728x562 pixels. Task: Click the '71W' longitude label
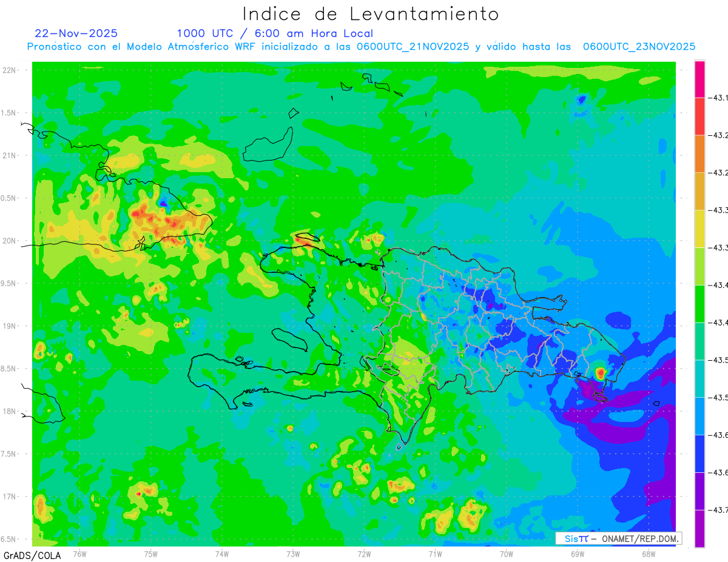click(x=435, y=554)
